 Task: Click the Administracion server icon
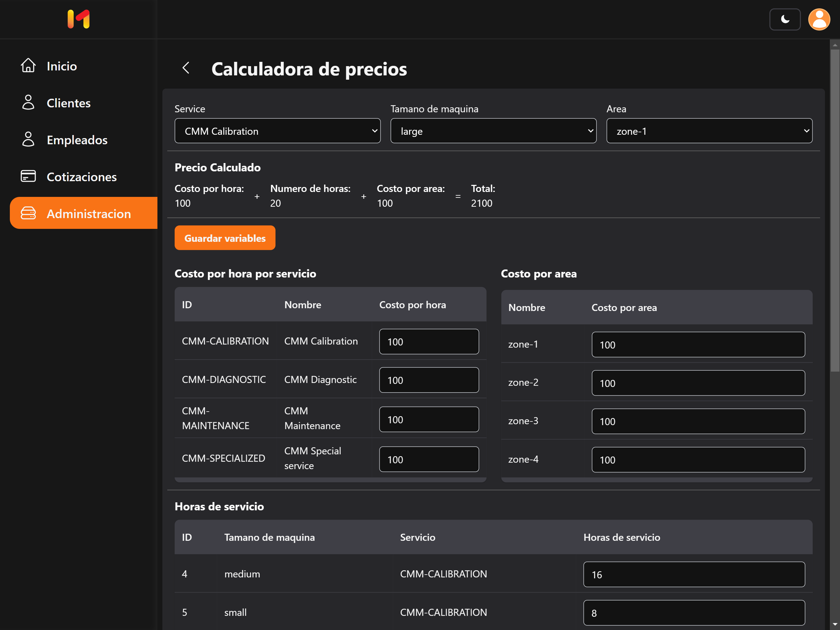click(28, 213)
